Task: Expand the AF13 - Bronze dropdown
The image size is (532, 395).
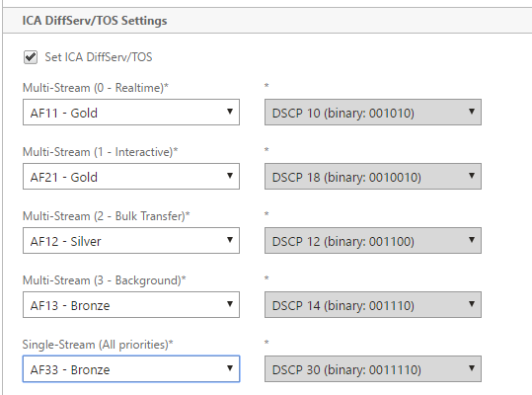Action: (131, 305)
